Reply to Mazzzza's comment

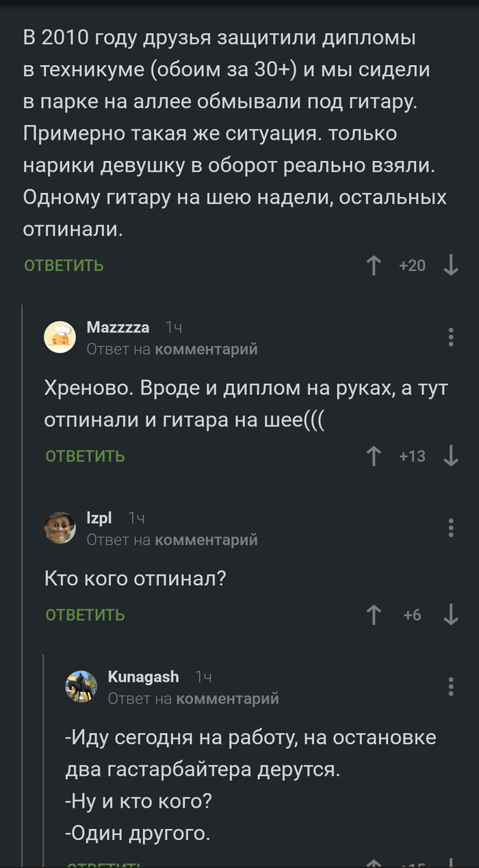click(x=84, y=455)
